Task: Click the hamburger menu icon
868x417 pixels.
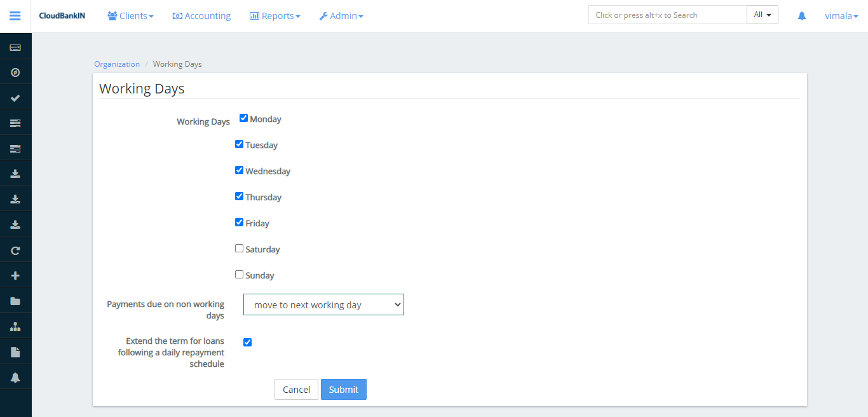Action: click(x=15, y=16)
